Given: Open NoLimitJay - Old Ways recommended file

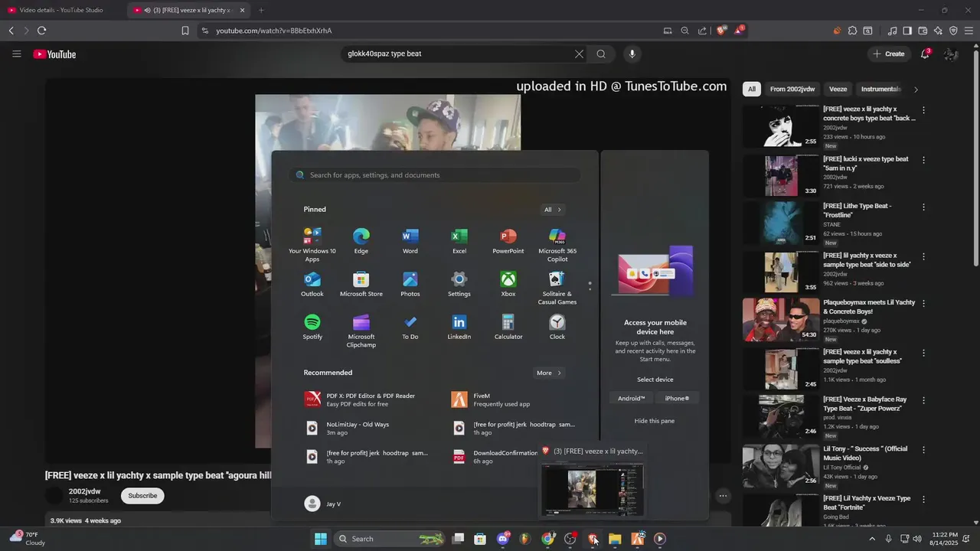Looking at the screenshot, I should (369, 429).
